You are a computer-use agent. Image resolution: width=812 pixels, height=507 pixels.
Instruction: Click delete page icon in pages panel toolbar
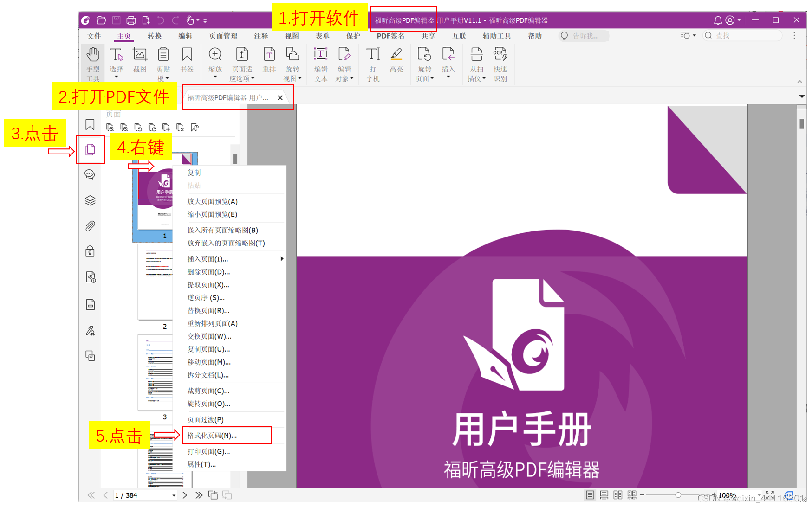click(180, 127)
